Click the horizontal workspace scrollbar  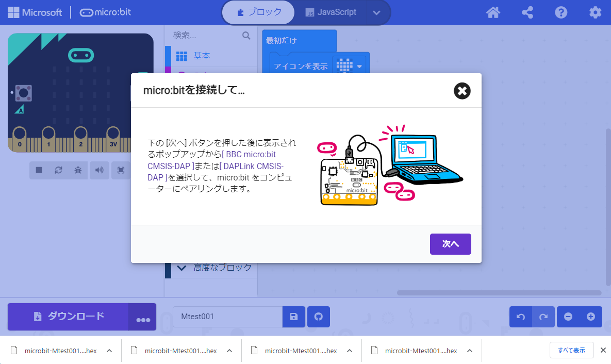(499, 293)
